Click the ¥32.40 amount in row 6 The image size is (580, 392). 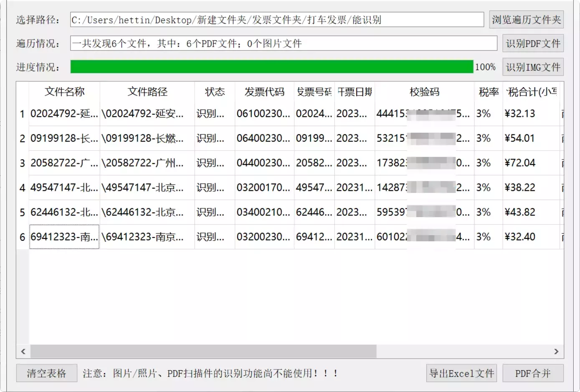[520, 237]
